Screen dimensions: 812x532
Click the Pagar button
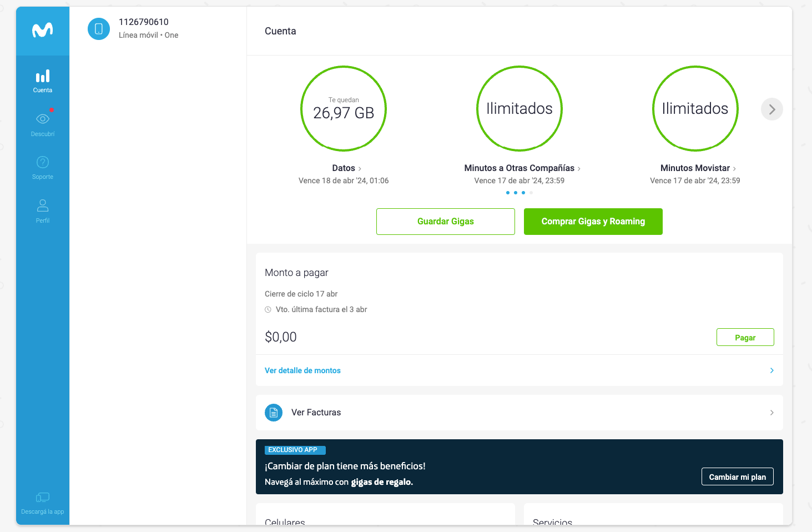tap(745, 338)
